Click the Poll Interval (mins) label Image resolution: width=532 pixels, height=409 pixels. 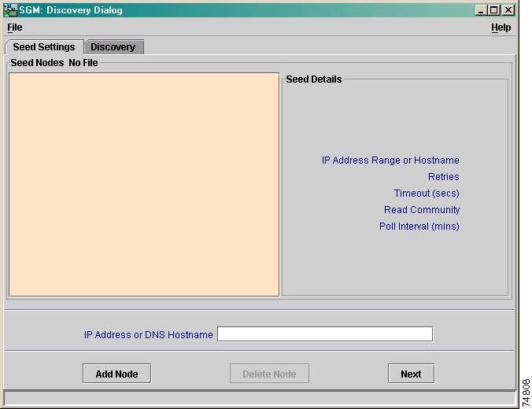click(419, 227)
